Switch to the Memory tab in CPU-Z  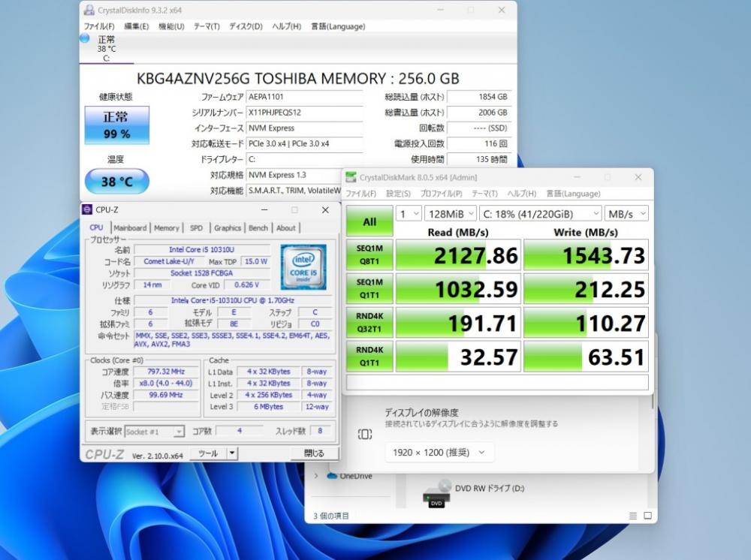pyautogui.click(x=166, y=228)
